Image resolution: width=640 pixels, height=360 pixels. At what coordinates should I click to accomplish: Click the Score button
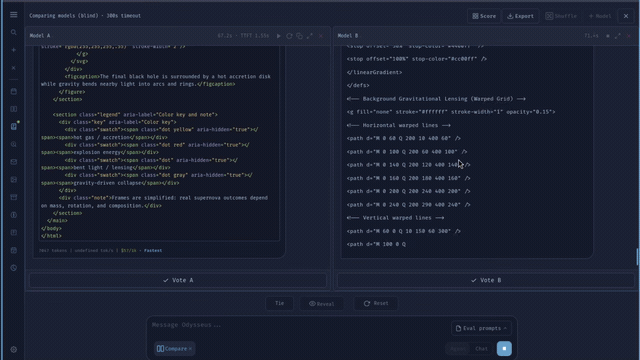coord(484,16)
